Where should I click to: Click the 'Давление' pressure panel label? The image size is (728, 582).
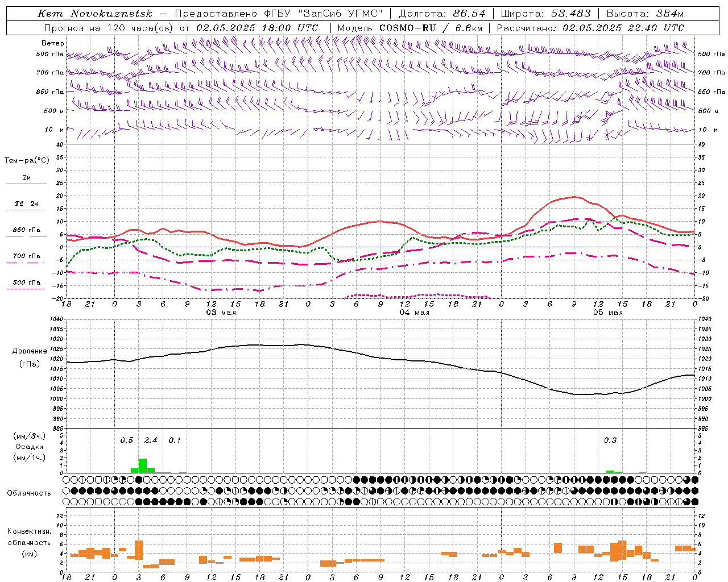click(30, 351)
